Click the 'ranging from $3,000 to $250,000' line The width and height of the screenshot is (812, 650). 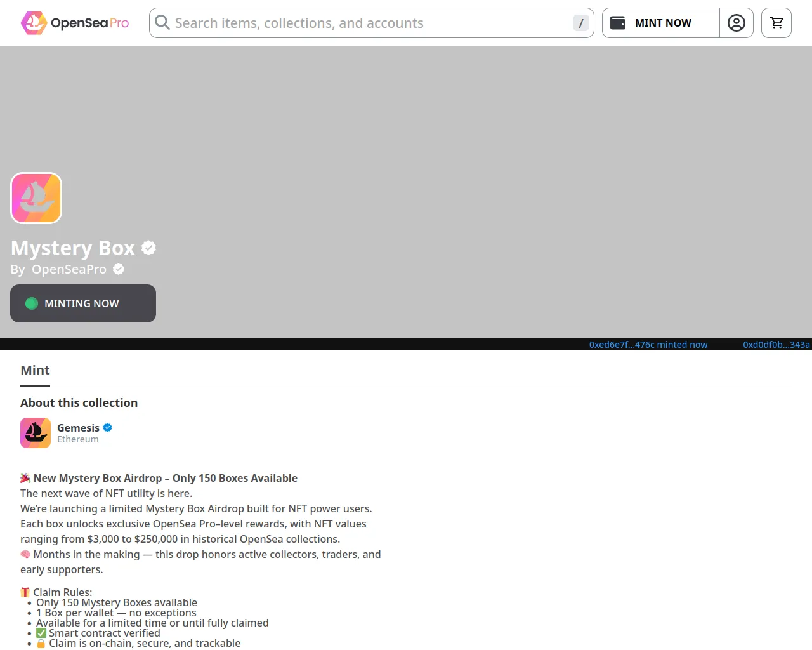click(x=180, y=539)
